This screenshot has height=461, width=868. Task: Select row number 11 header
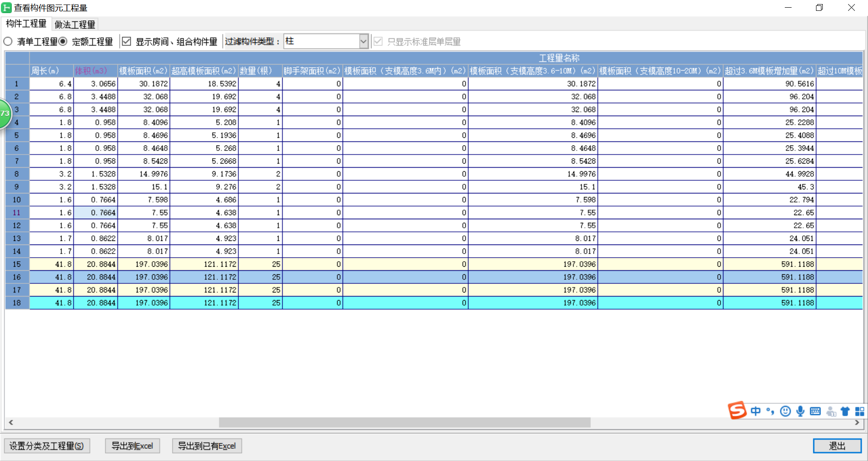(x=17, y=212)
